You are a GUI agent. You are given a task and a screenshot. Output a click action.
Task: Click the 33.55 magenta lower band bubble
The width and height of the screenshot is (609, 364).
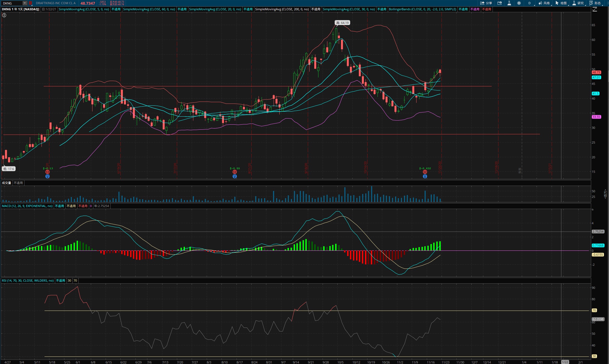(596, 117)
